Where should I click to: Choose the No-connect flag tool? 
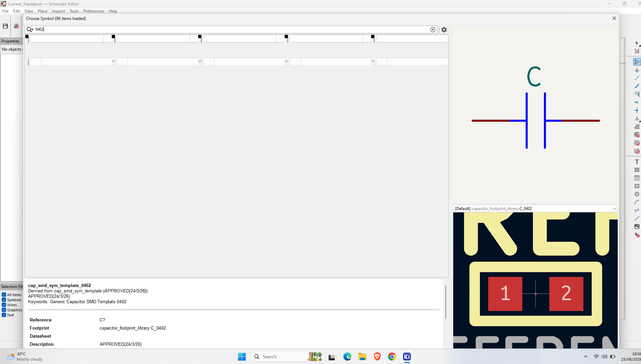click(x=637, y=102)
